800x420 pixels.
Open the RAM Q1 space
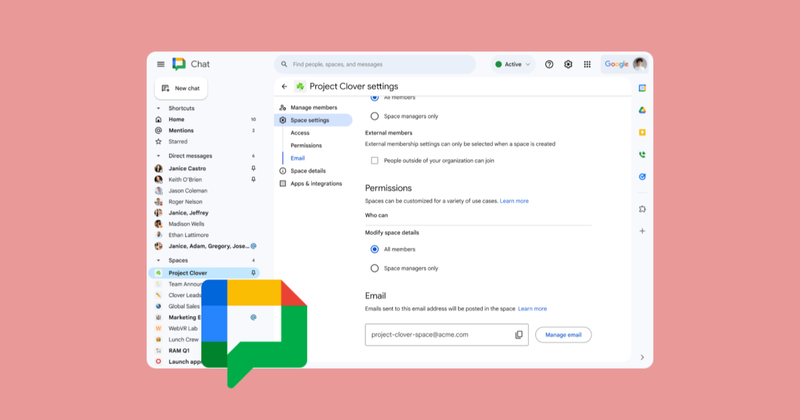point(179,351)
